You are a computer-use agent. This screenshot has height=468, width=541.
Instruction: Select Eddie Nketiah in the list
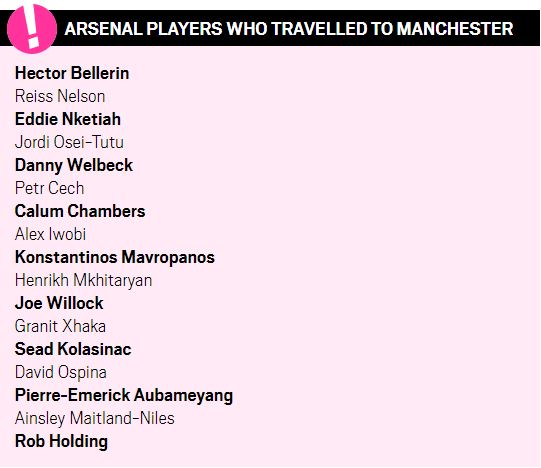pos(68,119)
